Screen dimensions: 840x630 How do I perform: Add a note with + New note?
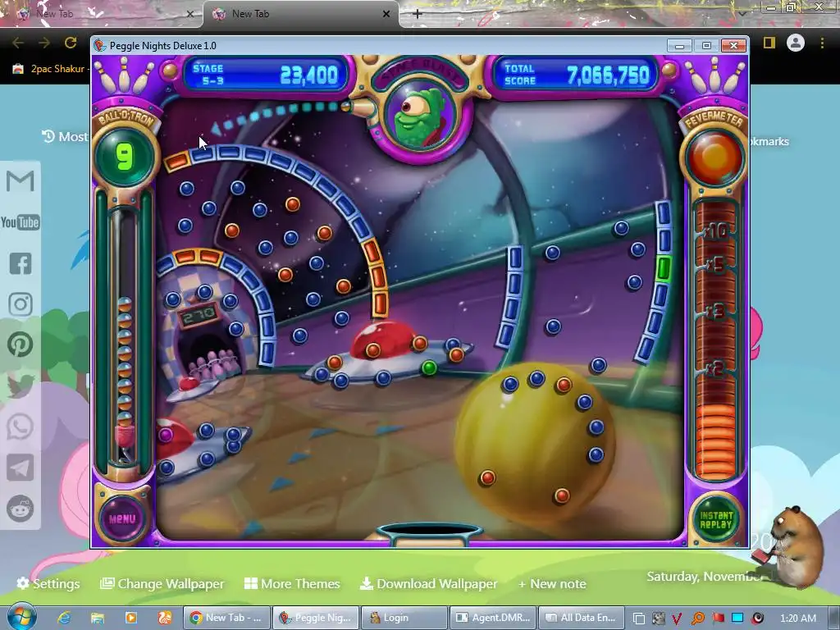(x=552, y=583)
